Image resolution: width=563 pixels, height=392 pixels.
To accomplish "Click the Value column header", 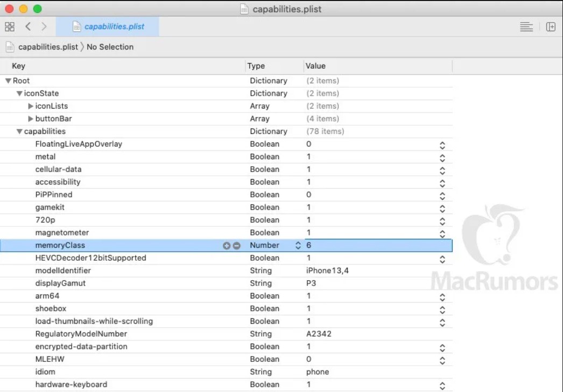I will point(315,66).
